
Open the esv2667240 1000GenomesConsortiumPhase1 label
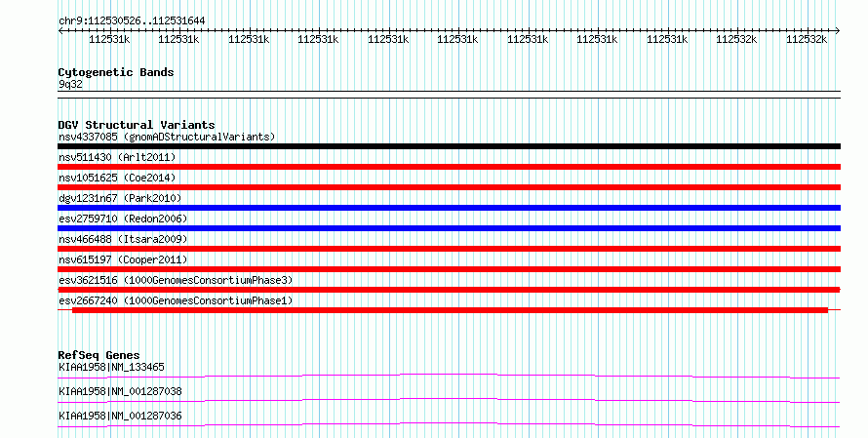tap(176, 300)
